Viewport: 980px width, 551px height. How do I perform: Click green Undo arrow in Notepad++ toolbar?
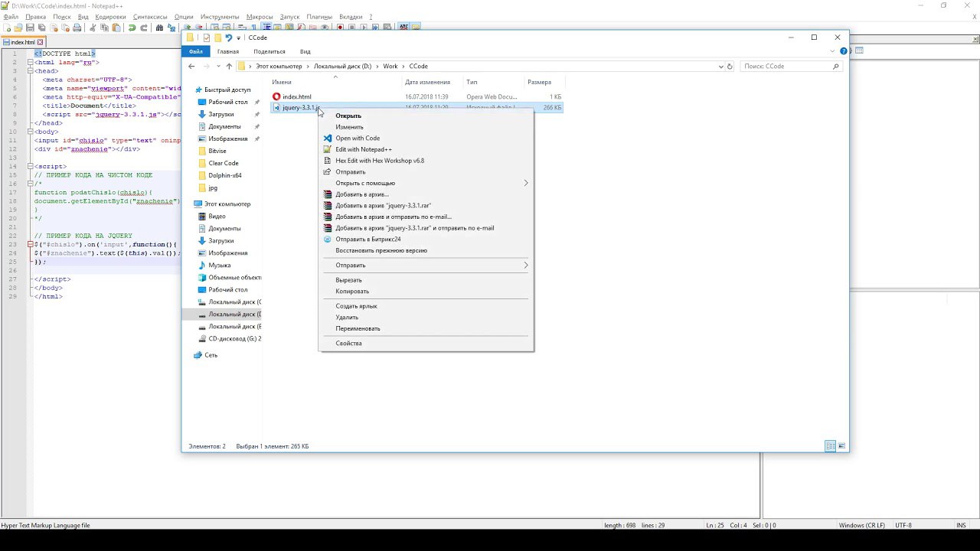[132, 28]
